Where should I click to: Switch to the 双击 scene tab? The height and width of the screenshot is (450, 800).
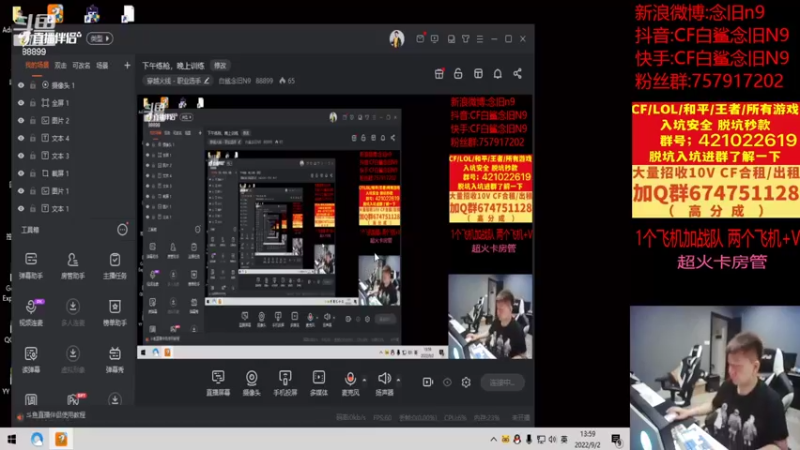[x=61, y=65]
